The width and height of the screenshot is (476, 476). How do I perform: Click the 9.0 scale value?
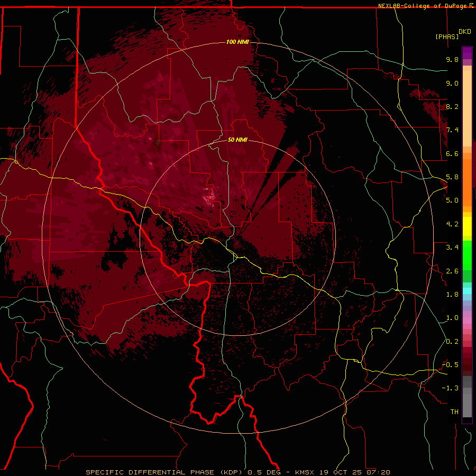452,83
